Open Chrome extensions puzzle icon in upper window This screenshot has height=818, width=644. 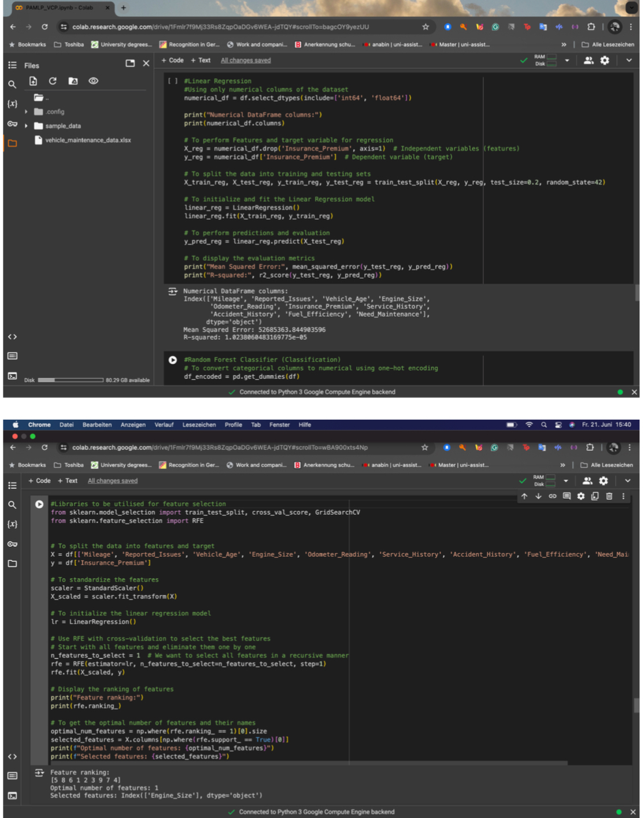pos(591,27)
